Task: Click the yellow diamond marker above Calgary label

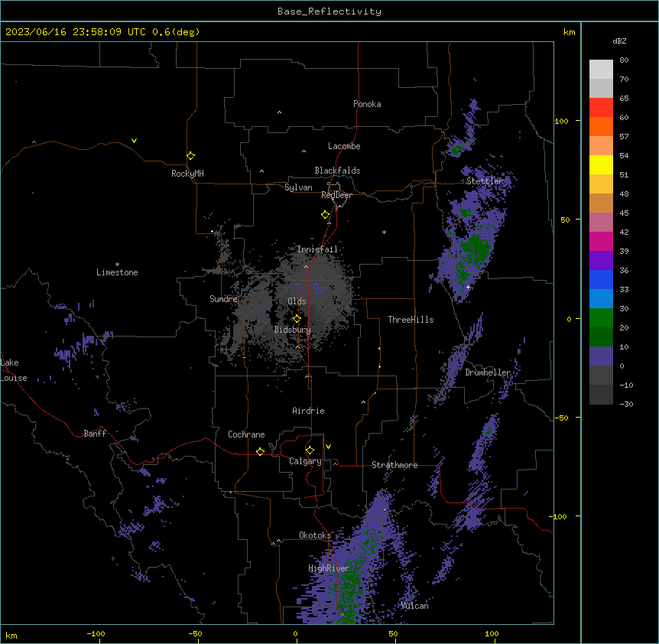Action: tap(310, 450)
